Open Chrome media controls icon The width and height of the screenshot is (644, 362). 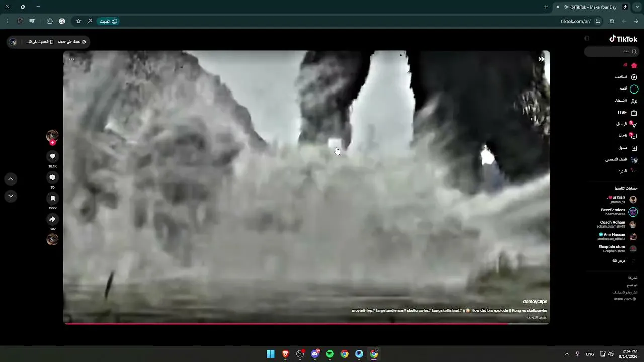coord(32,21)
